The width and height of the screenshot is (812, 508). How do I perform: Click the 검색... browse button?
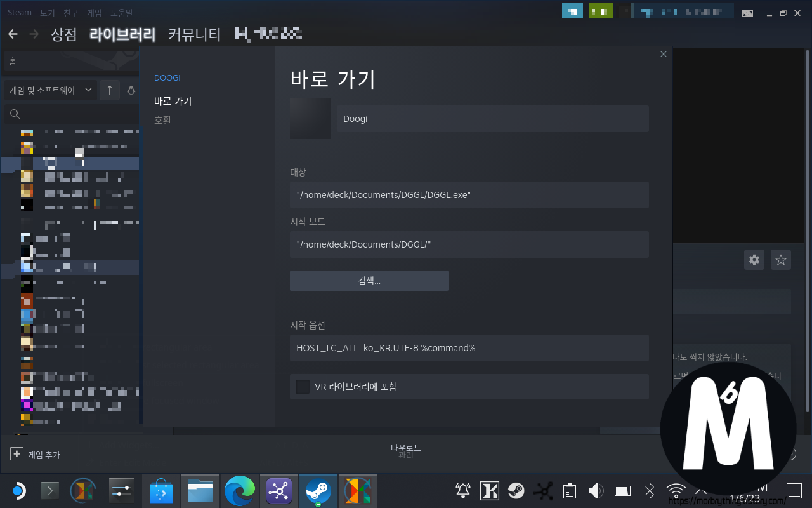(369, 281)
